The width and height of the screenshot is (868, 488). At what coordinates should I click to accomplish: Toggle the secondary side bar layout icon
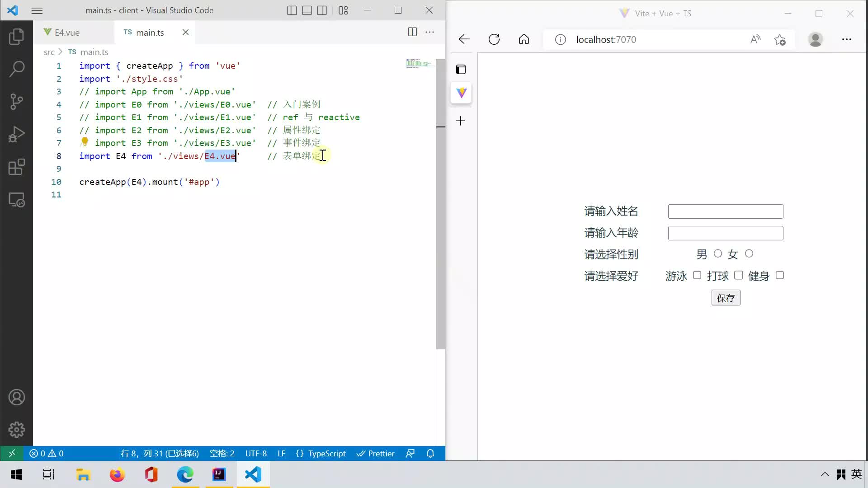click(322, 10)
